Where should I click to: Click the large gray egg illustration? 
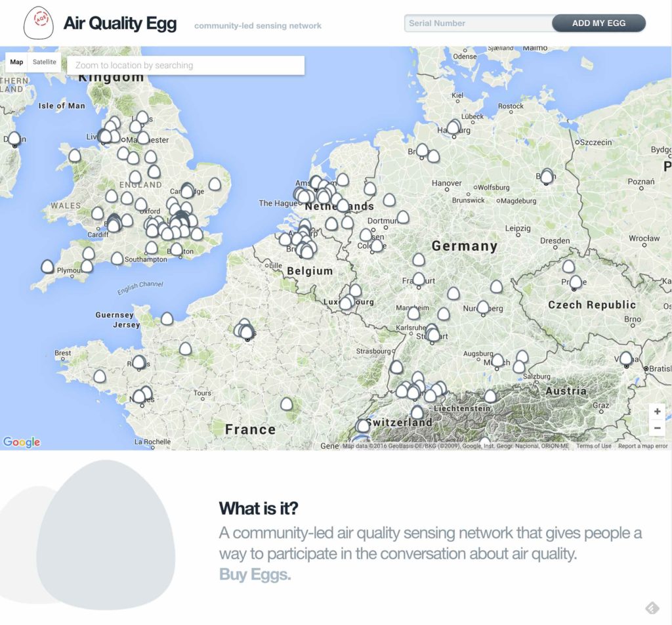106,534
